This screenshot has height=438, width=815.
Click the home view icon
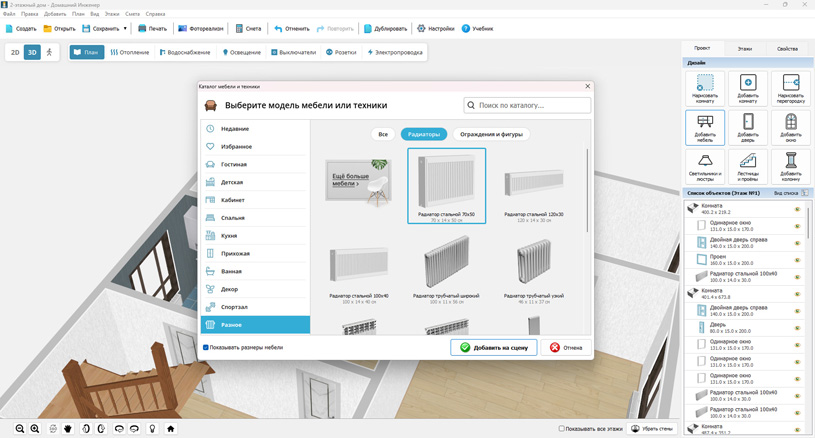coord(171,428)
